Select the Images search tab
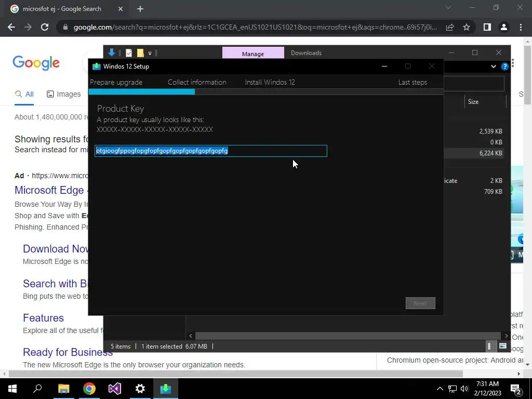The height and width of the screenshot is (399, 532). pyautogui.click(x=64, y=94)
